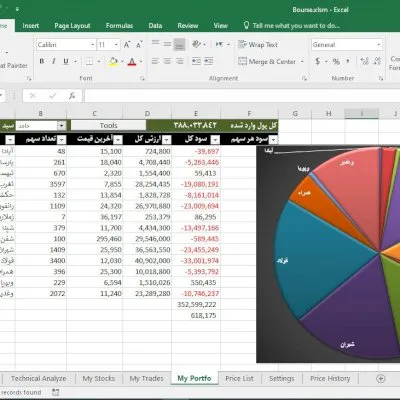Open filter for ارزش کل column

click(167, 140)
